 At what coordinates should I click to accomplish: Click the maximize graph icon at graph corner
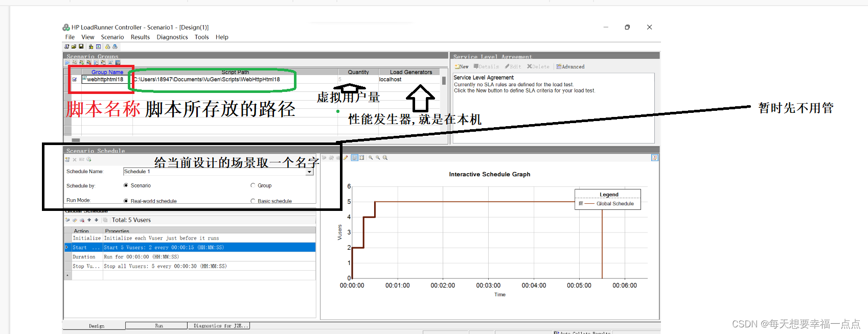tap(655, 158)
